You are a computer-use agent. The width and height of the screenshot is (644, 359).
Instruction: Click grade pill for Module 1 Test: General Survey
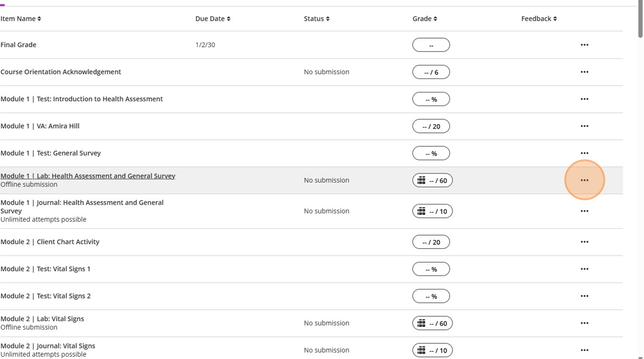pyautogui.click(x=431, y=153)
